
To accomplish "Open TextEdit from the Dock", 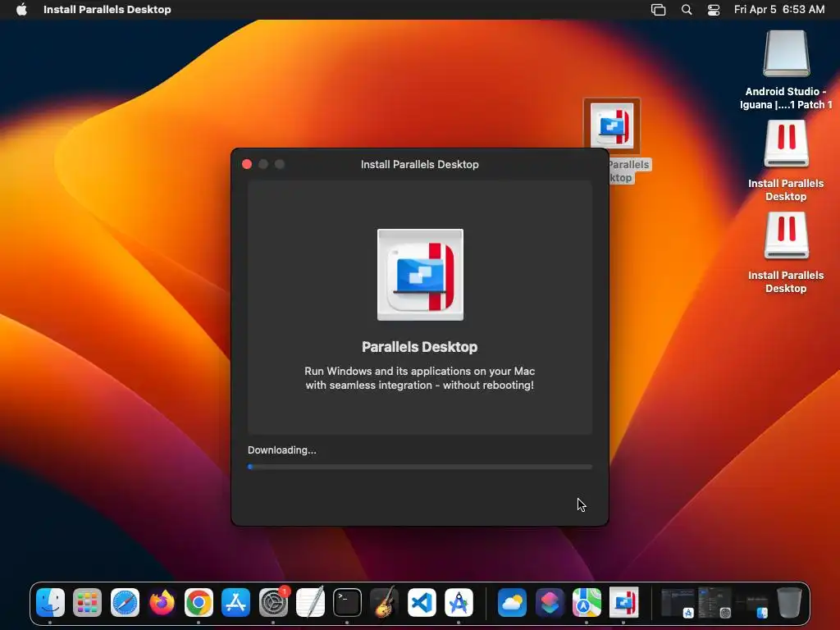I will coord(310,603).
